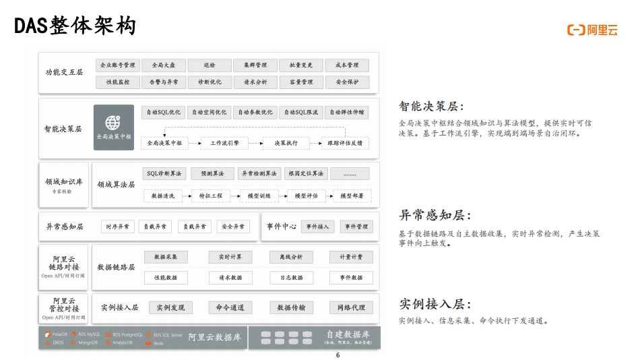644x360 pixels.
Task: Click the 阿里云 logo at top right
Action: click(x=592, y=30)
